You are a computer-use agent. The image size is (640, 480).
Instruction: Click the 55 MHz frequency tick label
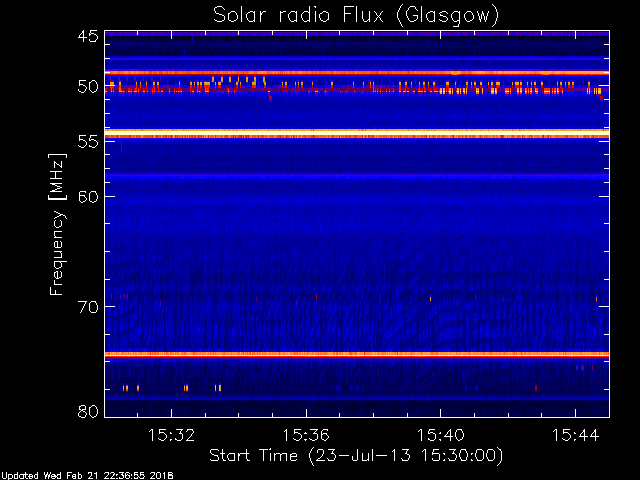(x=87, y=142)
